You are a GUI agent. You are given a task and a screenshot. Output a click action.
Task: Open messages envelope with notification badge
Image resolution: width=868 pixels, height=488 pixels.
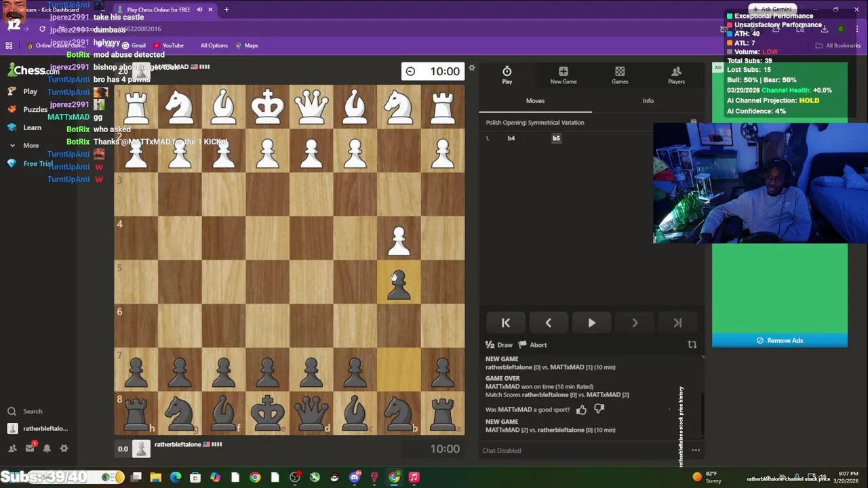[30, 448]
